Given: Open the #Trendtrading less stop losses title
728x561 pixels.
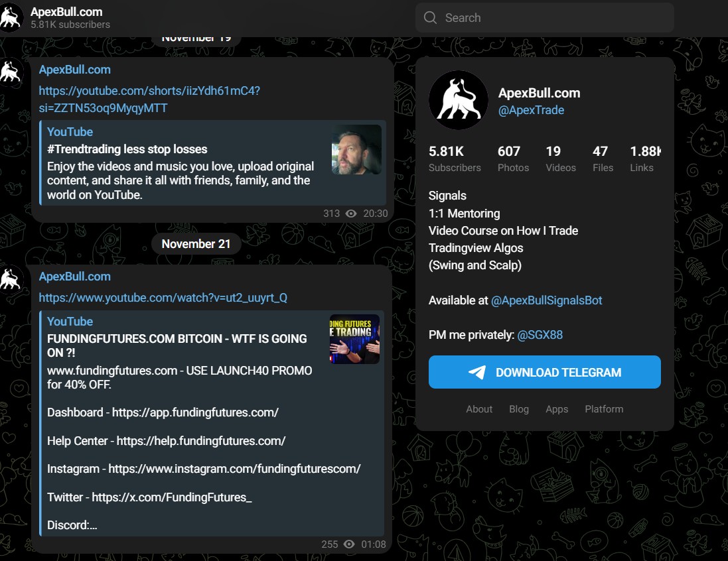Looking at the screenshot, I should [127, 149].
